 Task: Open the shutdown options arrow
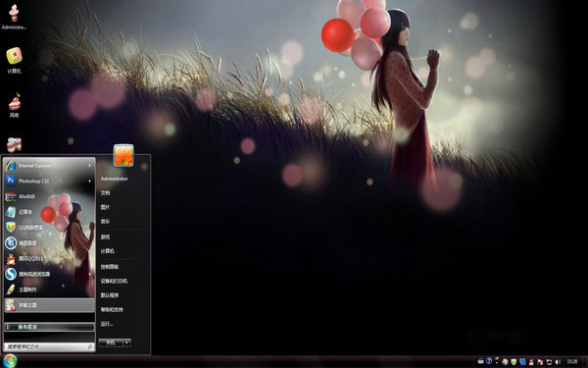(x=127, y=342)
